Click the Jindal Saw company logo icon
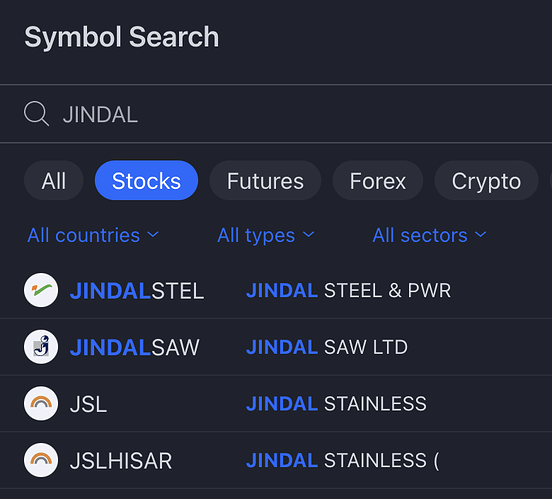The image size is (552, 499). point(41,347)
